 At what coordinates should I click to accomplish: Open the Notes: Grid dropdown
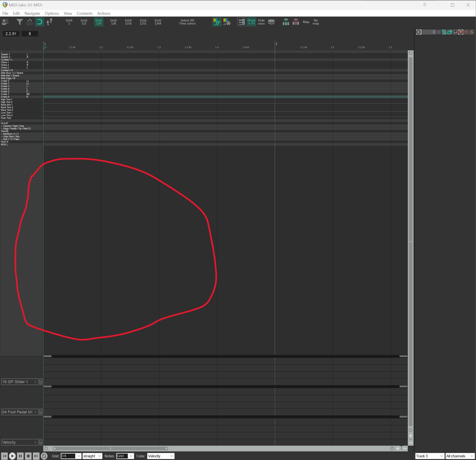pyautogui.click(x=125, y=456)
